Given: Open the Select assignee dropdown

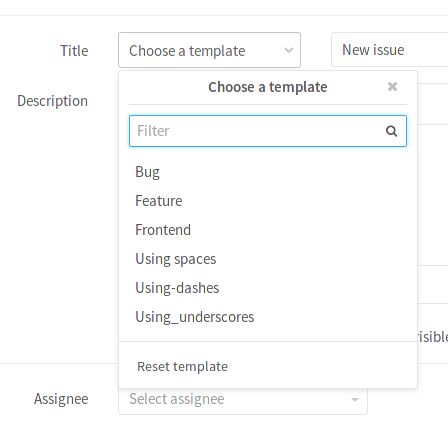Looking at the screenshot, I should pyautogui.click(x=243, y=399).
